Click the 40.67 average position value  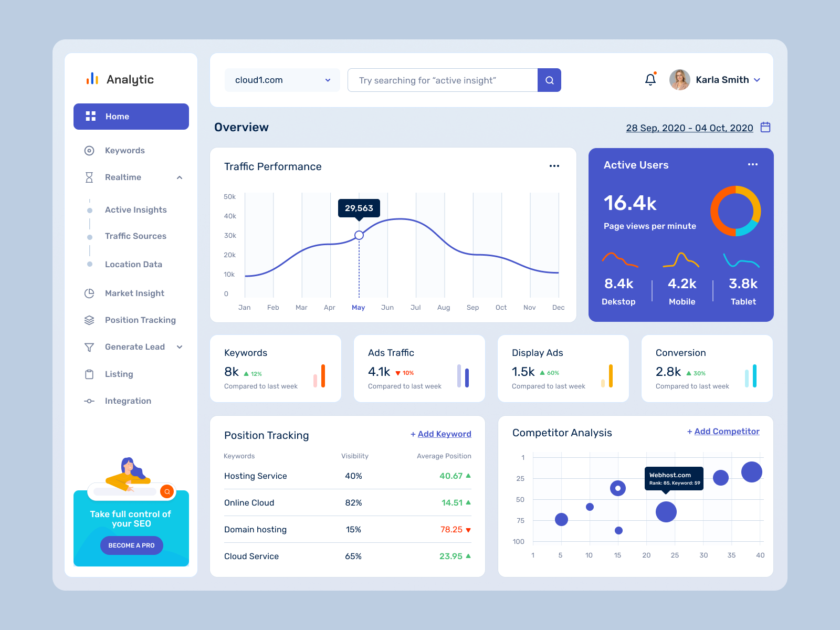(451, 476)
